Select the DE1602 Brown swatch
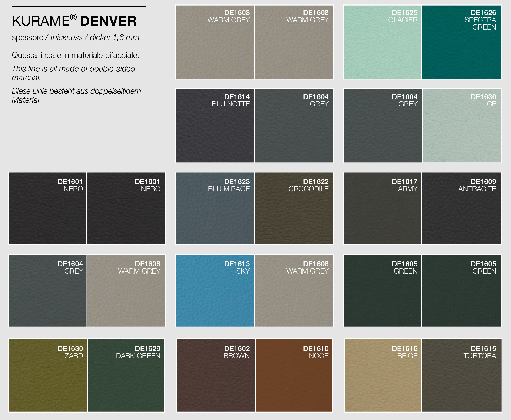 pyautogui.click(x=215, y=375)
